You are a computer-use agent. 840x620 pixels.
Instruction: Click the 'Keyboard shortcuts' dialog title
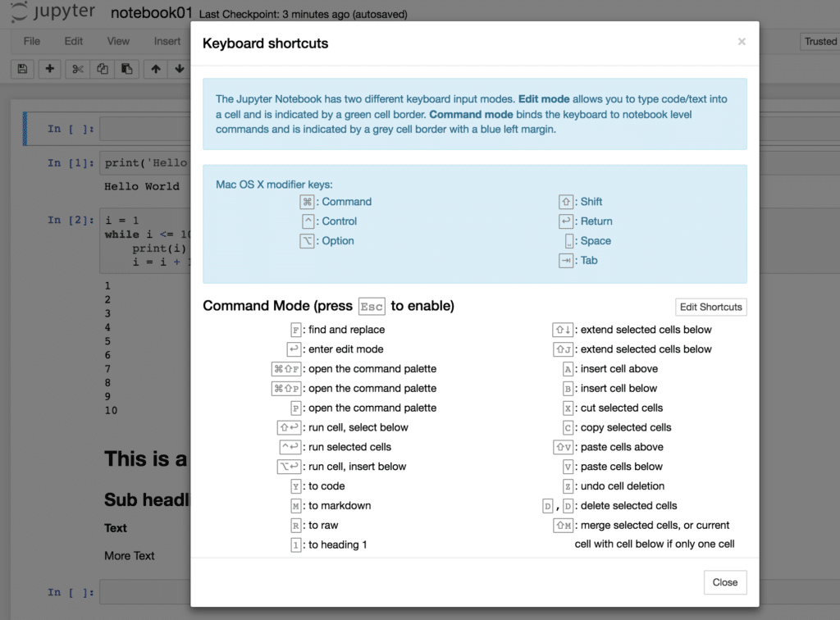tap(265, 43)
